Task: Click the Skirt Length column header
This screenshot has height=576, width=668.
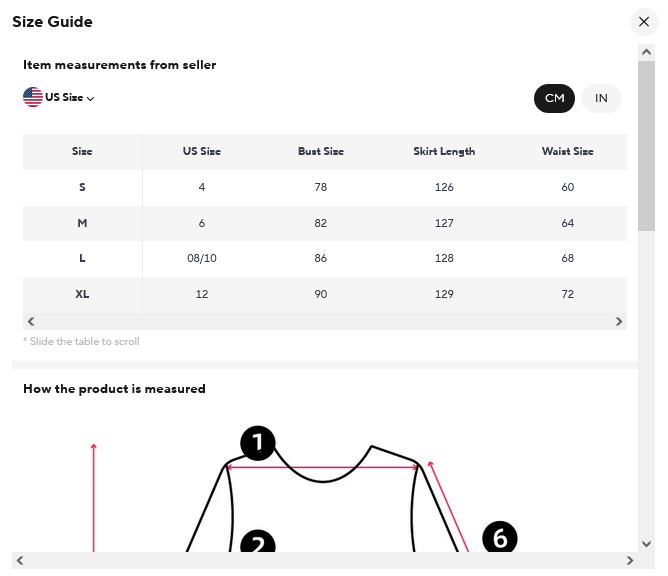Action: click(444, 152)
